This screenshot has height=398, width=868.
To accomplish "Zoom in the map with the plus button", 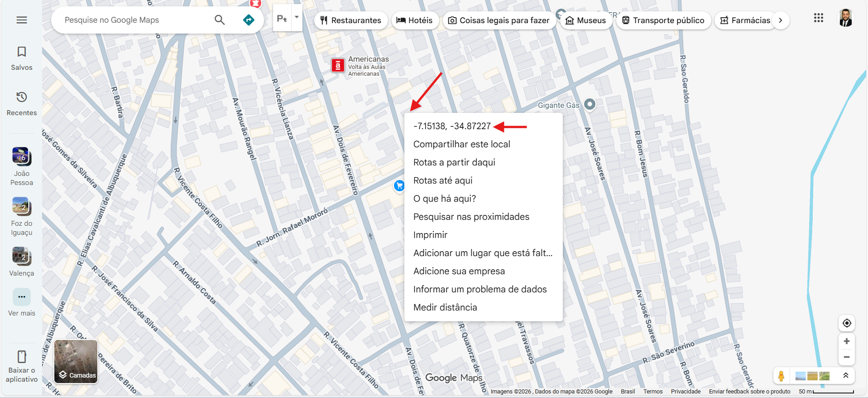I will [847, 341].
